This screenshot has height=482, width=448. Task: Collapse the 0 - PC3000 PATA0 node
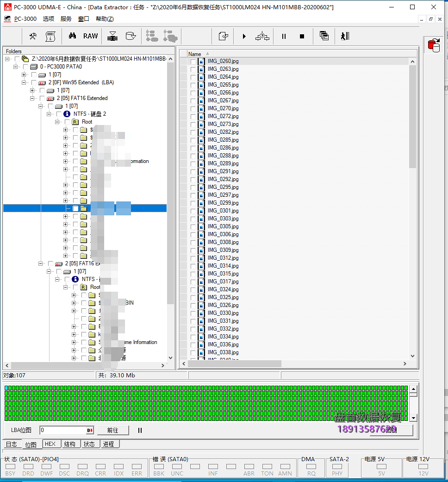click(x=15, y=67)
